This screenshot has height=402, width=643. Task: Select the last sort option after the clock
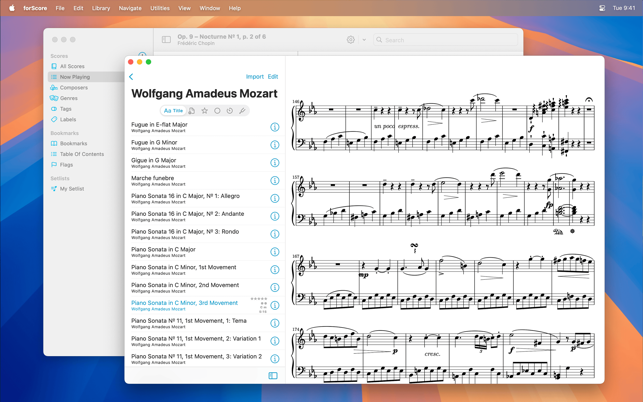pos(242,111)
